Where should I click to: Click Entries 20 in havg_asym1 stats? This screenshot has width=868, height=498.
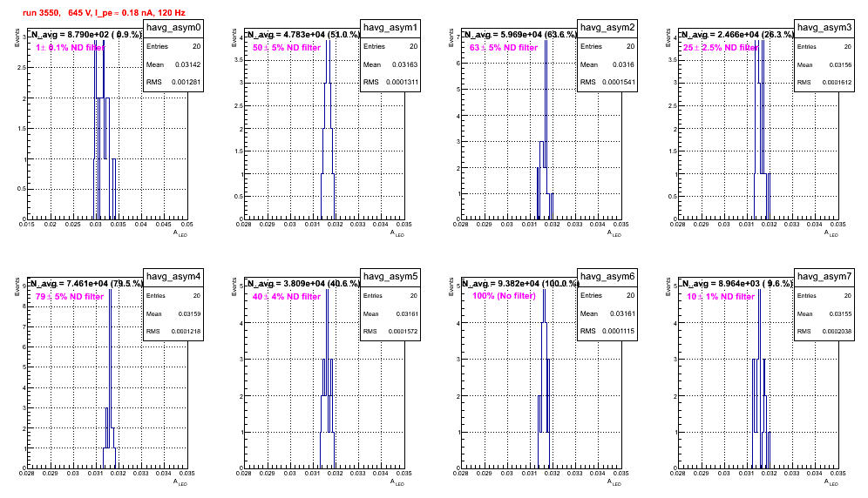click(x=390, y=46)
